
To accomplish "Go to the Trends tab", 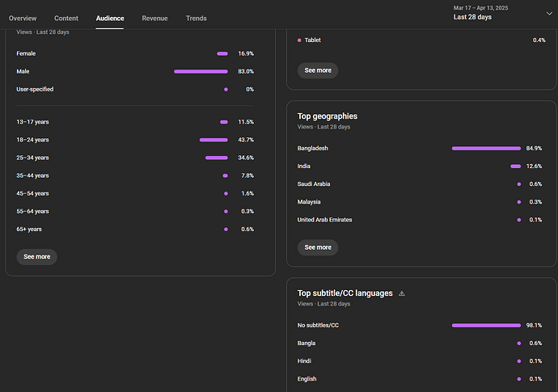I will (x=196, y=18).
